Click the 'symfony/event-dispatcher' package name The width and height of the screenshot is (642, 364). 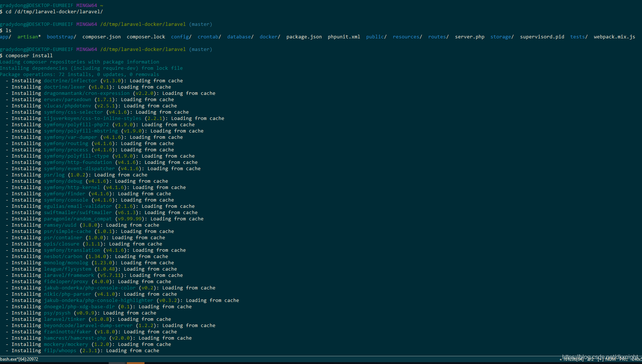(x=79, y=169)
